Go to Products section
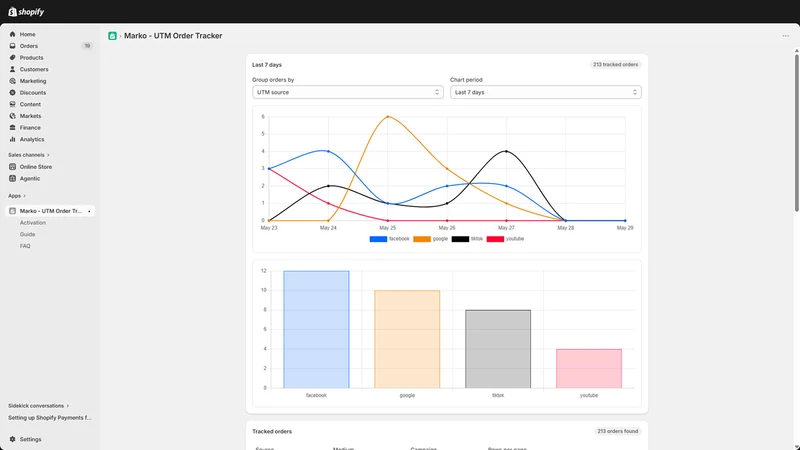 [32, 58]
